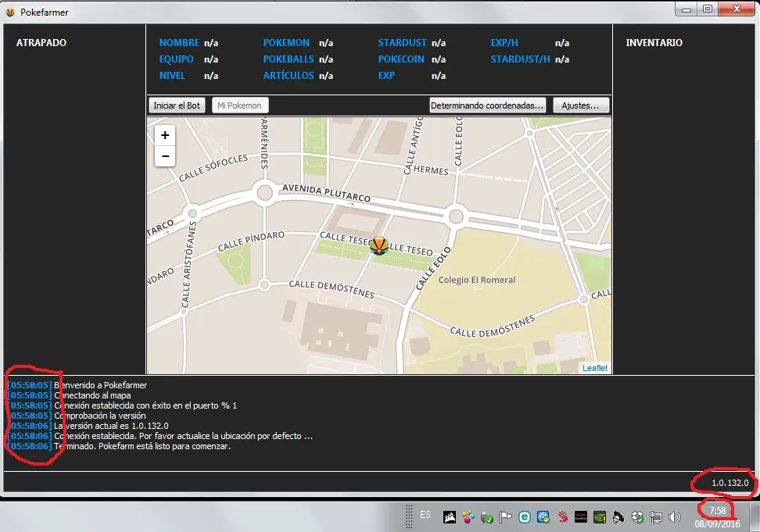Open the network connection tray icon
The height and width of the screenshot is (532, 760).
[656, 517]
